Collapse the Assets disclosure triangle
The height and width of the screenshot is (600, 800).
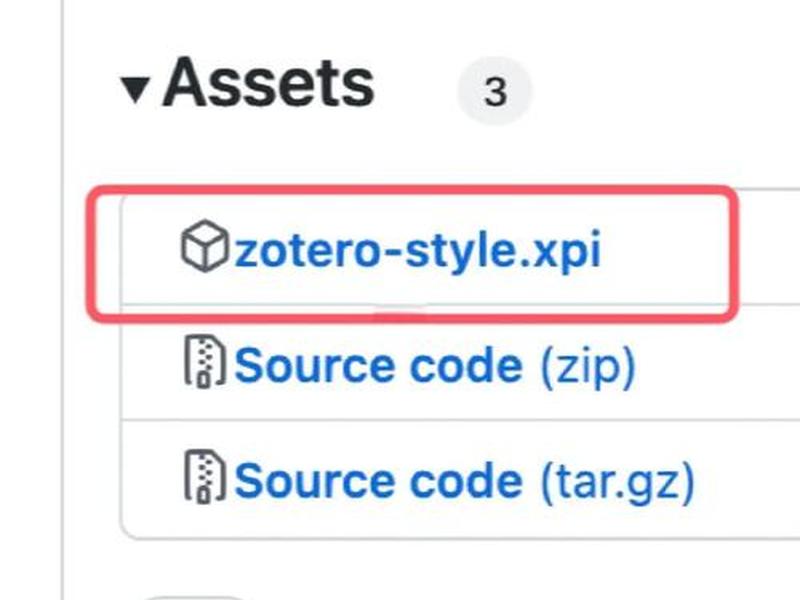pos(135,90)
